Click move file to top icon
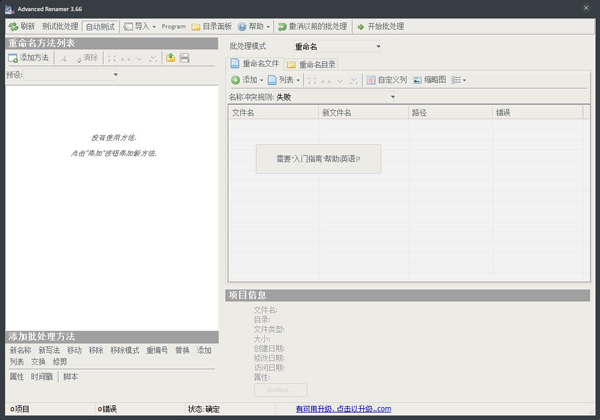The height and width of the screenshot is (420, 600). (312, 81)
